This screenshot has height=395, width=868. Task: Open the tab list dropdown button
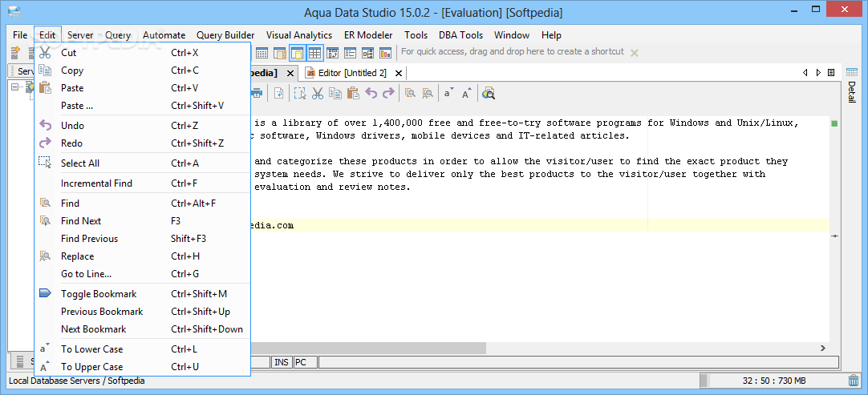[x=831, y=72]
